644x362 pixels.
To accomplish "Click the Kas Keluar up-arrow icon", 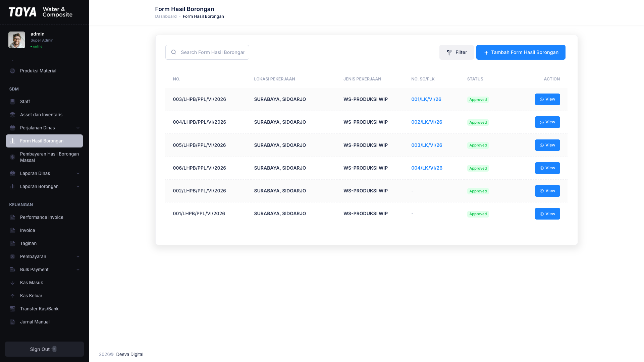I will click(x=12, y=296).
